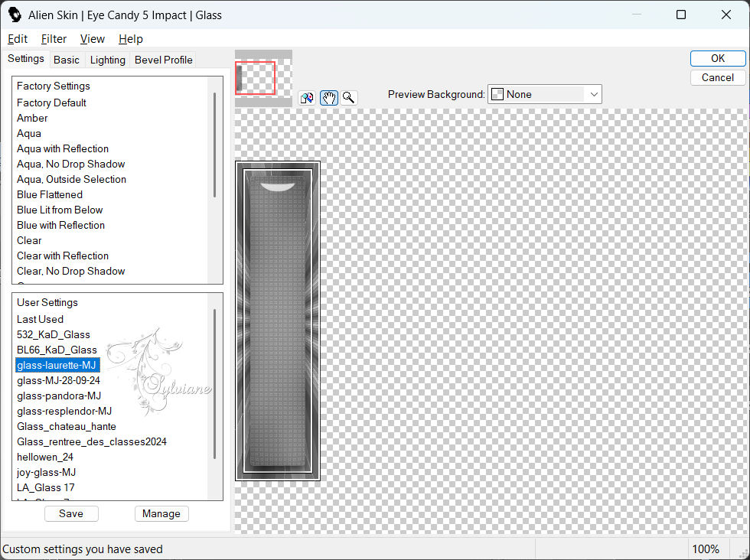Select the Glass_rentree_des_classes2024 setting
Image resolution: width=750 pixels, height=560 pixels.
click(92, 442)
